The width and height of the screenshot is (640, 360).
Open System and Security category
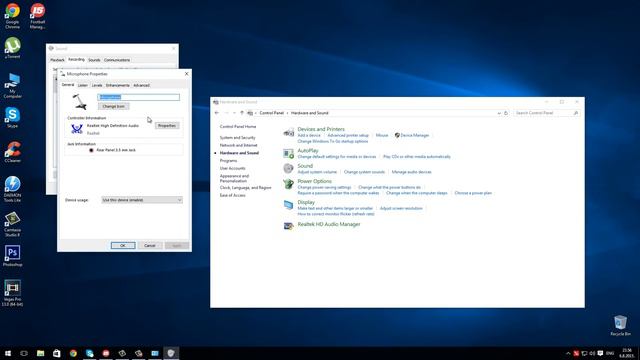tap(238, 138)
